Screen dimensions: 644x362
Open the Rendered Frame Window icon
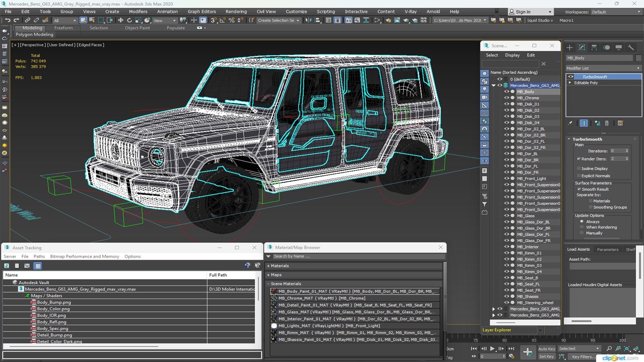click(x=397, y=20)
